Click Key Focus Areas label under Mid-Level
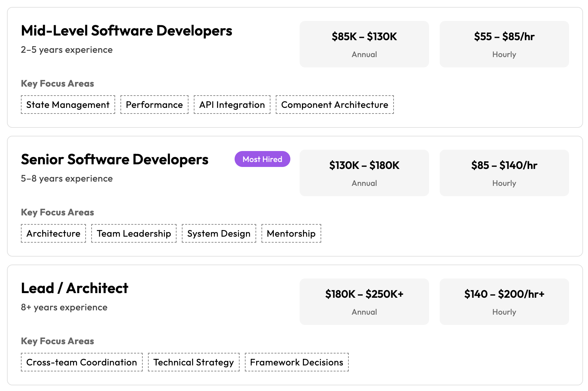Image resolution: width=588 pixels, height=391 pixels. click(x=57, y=84)
